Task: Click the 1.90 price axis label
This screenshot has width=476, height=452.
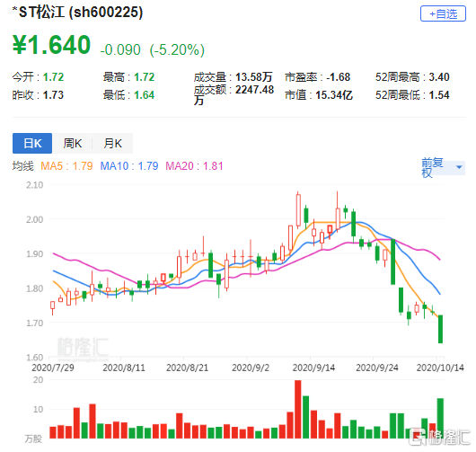Action: 35,253
